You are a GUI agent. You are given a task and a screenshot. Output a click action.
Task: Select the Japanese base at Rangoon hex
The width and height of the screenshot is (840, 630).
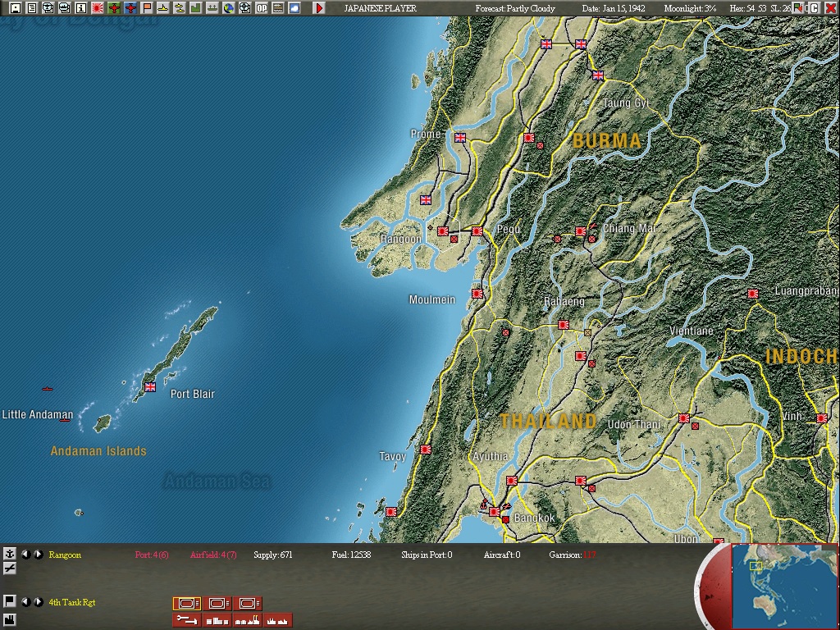443,231
